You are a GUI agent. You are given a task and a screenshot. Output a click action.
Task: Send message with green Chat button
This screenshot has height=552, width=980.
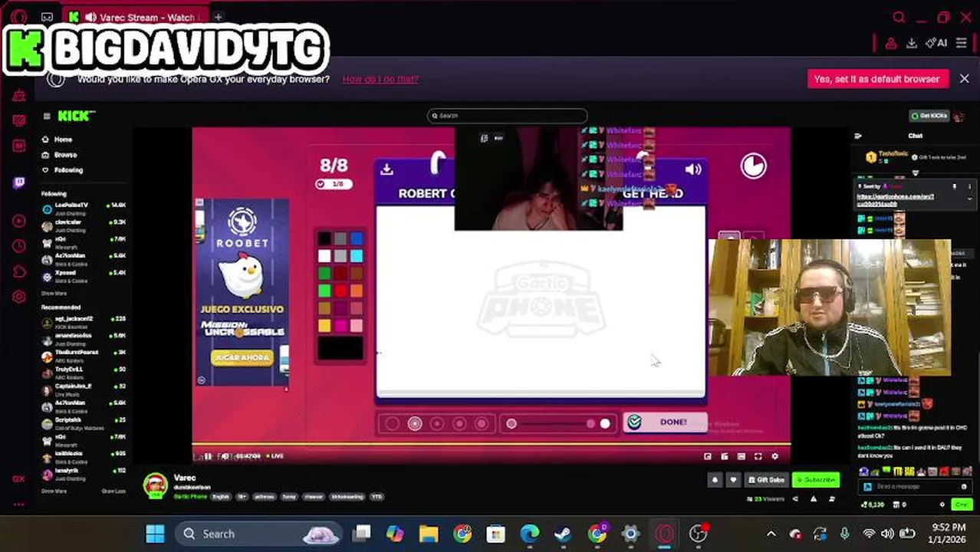962,504
